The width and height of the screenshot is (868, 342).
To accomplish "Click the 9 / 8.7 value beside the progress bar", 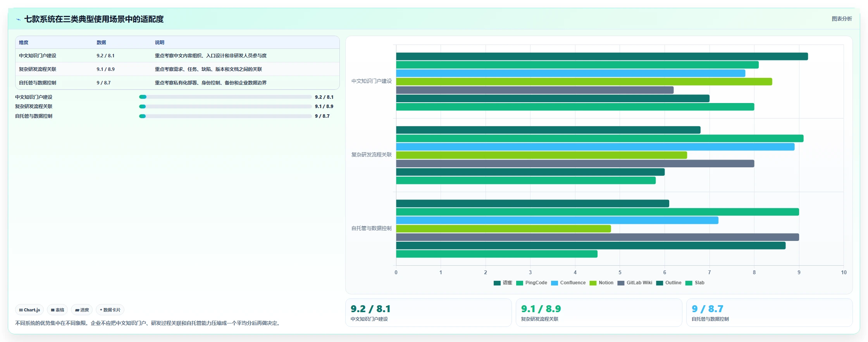I will pyautogui.click(x=322, y=116).
